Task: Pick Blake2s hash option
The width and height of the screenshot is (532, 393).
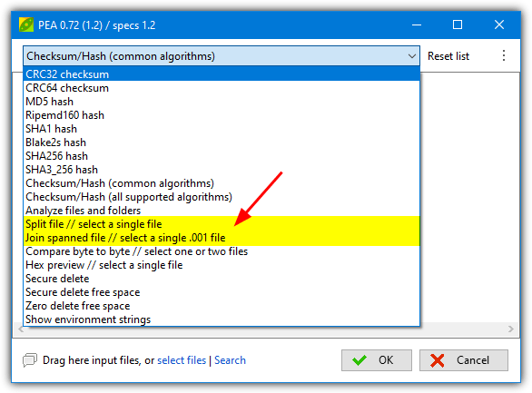Action: pyautogui.click(x=222, y=142)
